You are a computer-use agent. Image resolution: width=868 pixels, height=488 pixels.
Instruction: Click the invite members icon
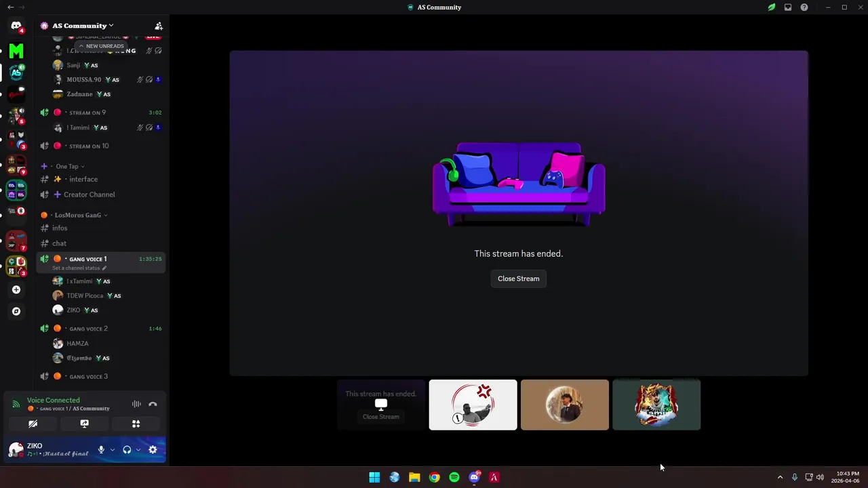pos(159,26)
